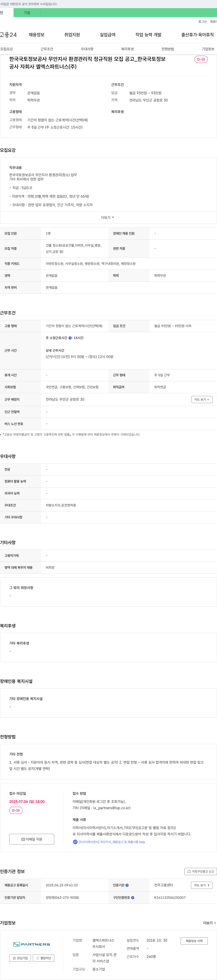Click the 이메일 지원 apply button
The image size is (217, 980).
32,839
